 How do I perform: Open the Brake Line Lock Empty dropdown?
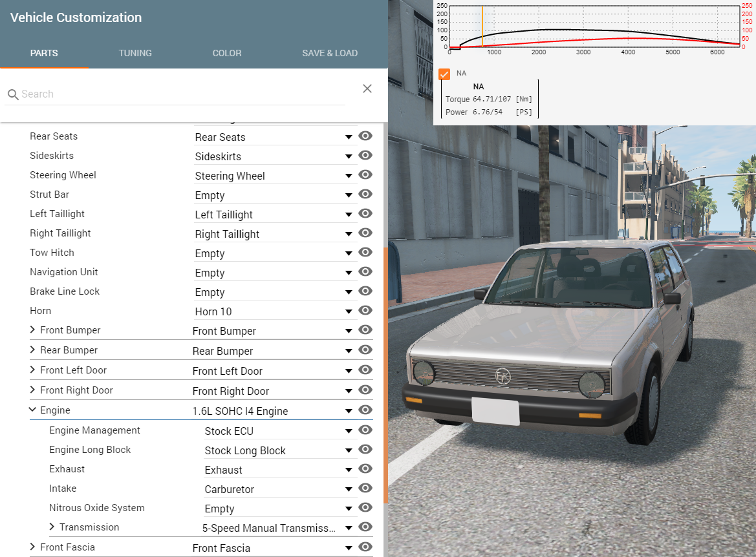coord(275,293)
